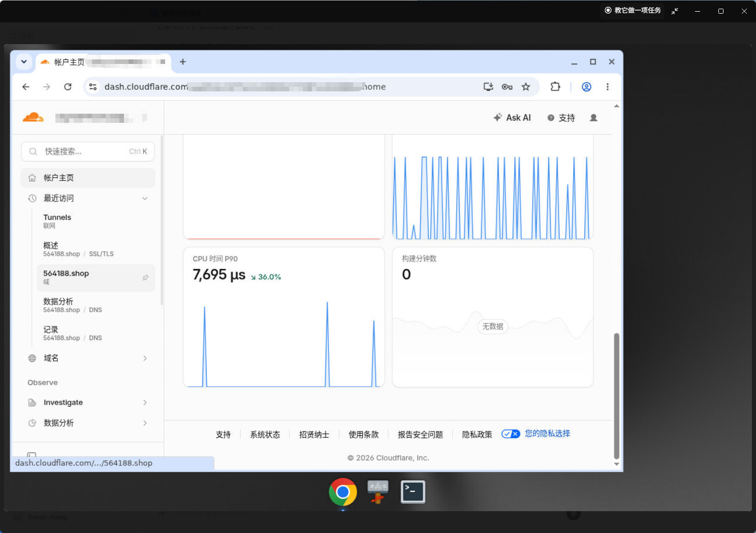Go to 帐户主页 in the sidebar
This screenshot has height=533, width=756.
coord(88,178)
